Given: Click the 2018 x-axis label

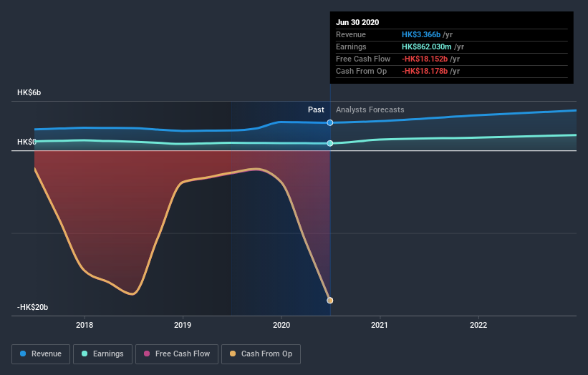Looking at the screenshot, I should (85, 325).
